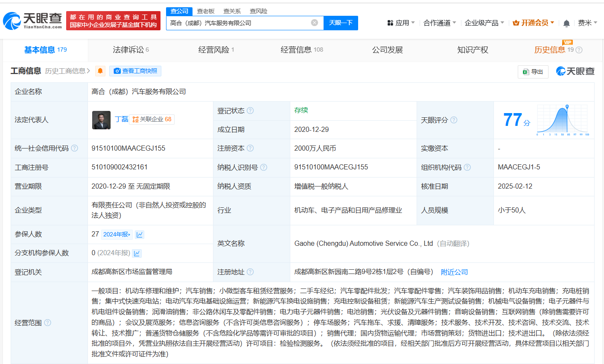
Task: Select the 成都高新区市场监督管理局 registration authority
Action: 131,272
